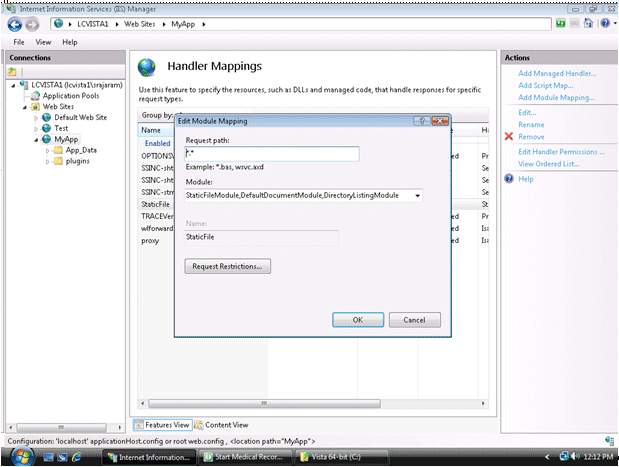
Task: Expand the Test site tree node
Action: click(36, 128)
